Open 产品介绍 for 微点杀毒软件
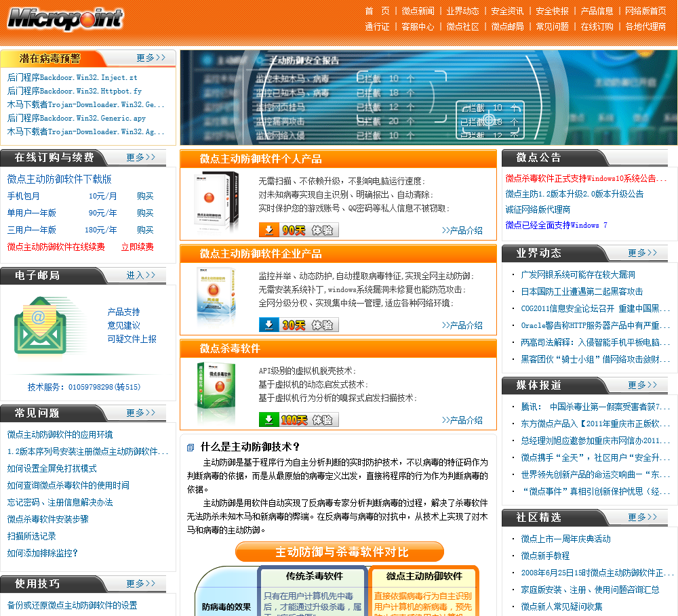Screen dimensions: 678x616 click(x=462, y=419)
